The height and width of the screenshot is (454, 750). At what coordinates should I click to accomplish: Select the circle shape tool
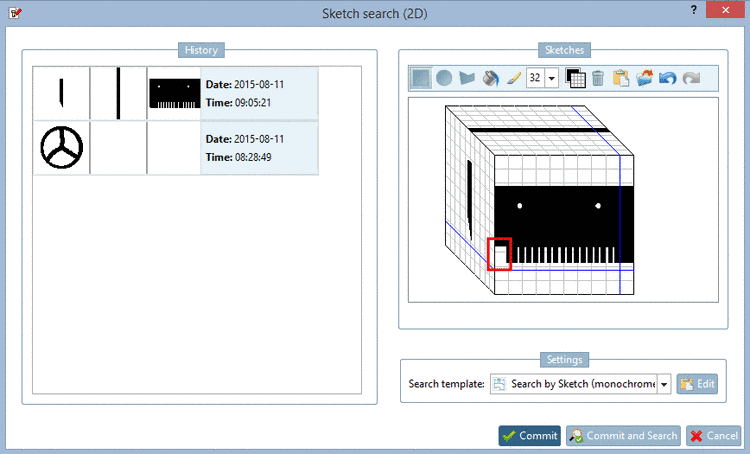[444, 78]
